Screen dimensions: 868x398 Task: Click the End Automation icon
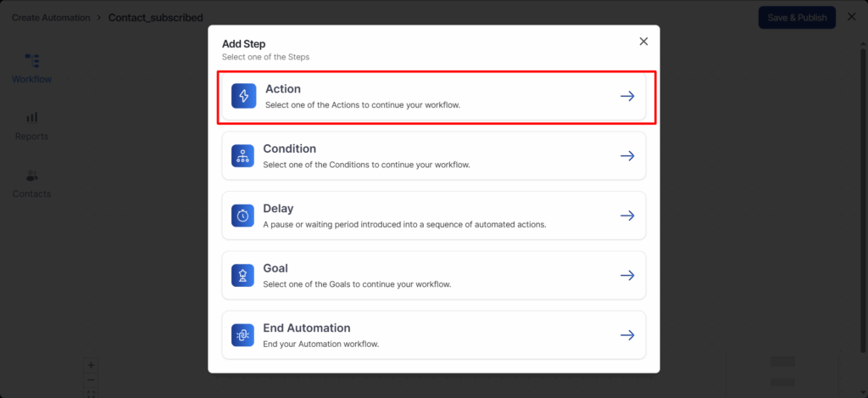(242, 335)
